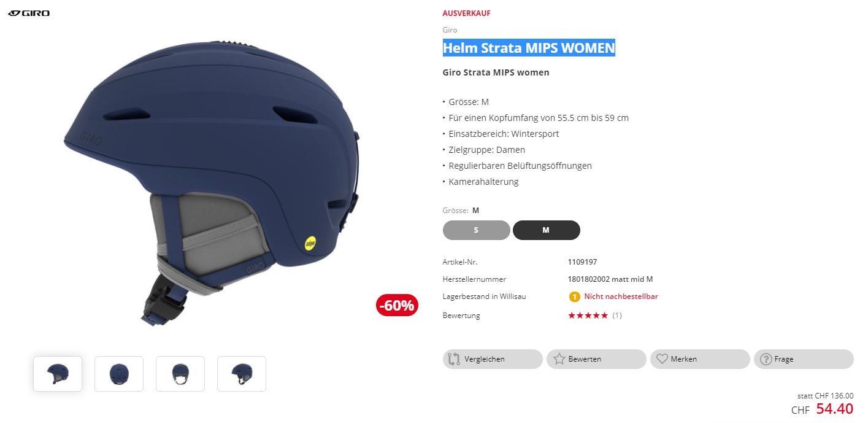Click the question mark icon in Frage
Screen dimensions: 868x423
click(766, 359)
